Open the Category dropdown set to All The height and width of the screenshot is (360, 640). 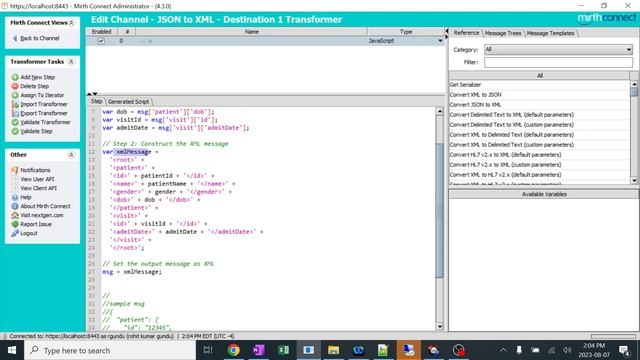click(x=558, y=49)
